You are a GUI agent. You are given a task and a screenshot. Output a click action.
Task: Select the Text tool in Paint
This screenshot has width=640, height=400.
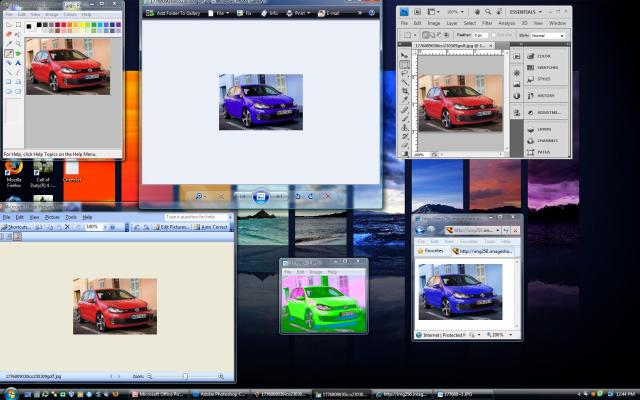point(18,63)
